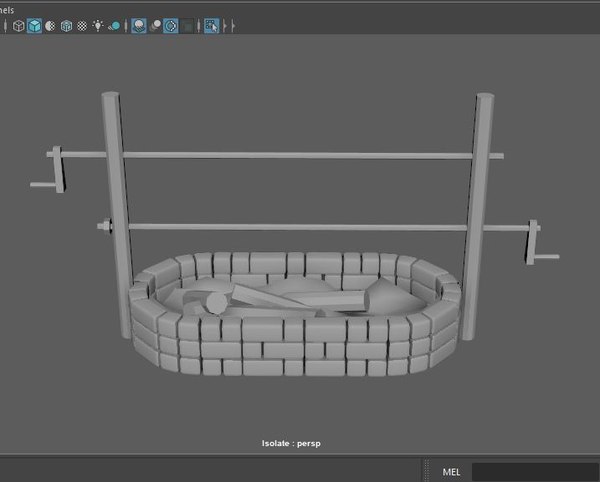Click inside the MEL command line field
This screenshot has height=482, width=600.
[534, 471]
